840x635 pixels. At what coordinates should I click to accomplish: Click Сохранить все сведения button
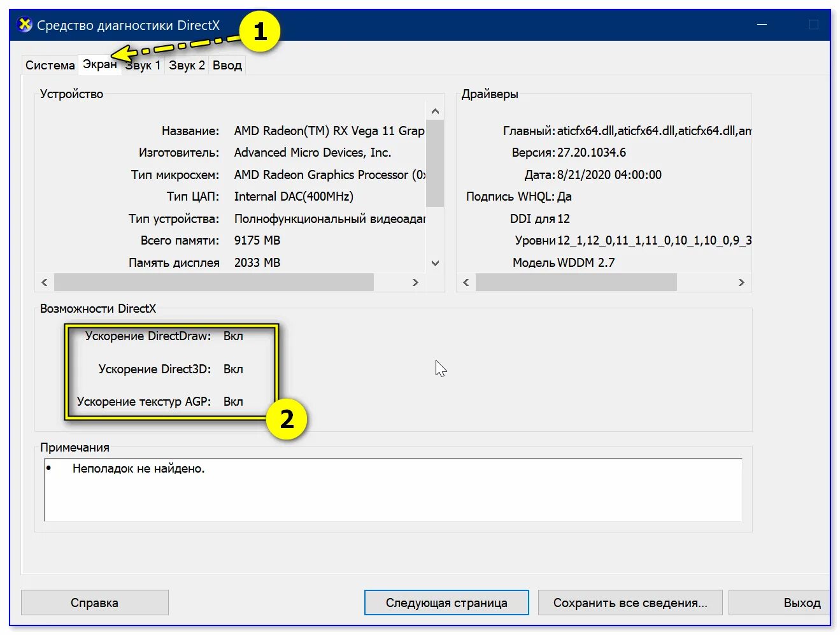630,603
